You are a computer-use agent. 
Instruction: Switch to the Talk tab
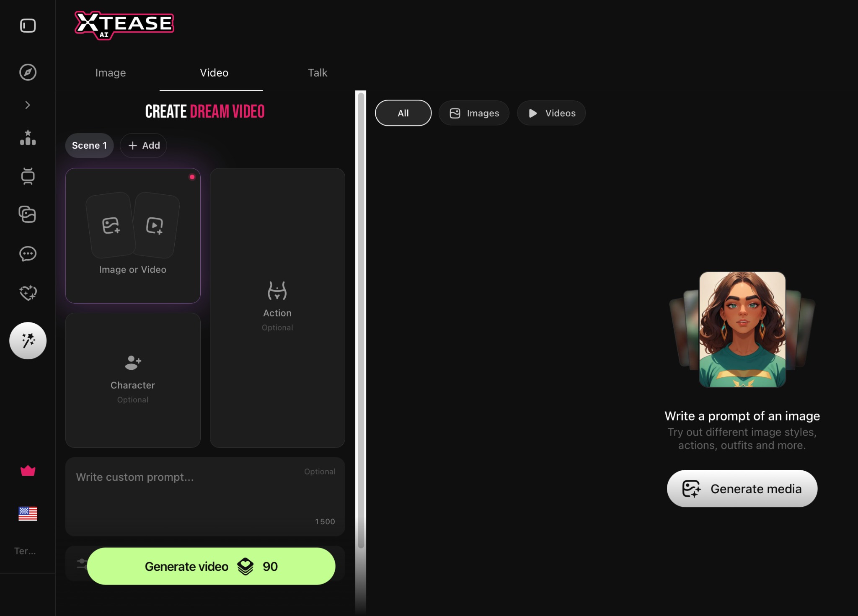(318, 72)
